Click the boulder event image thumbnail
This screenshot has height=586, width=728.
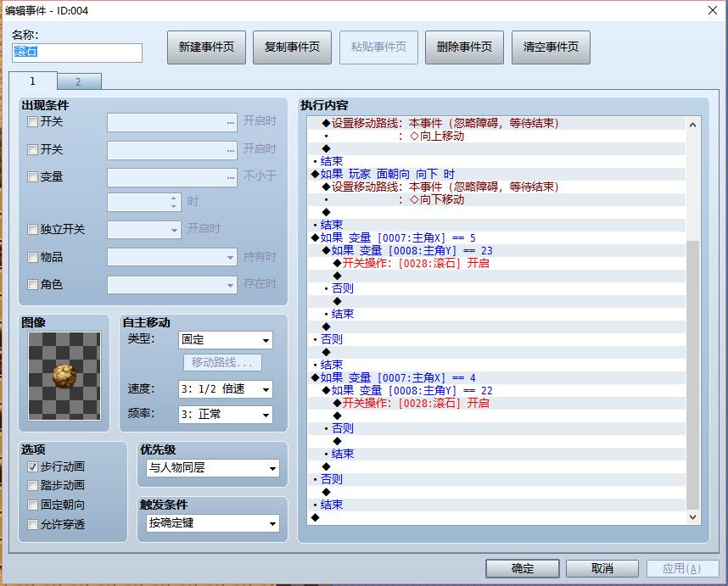tap(64, 376)
